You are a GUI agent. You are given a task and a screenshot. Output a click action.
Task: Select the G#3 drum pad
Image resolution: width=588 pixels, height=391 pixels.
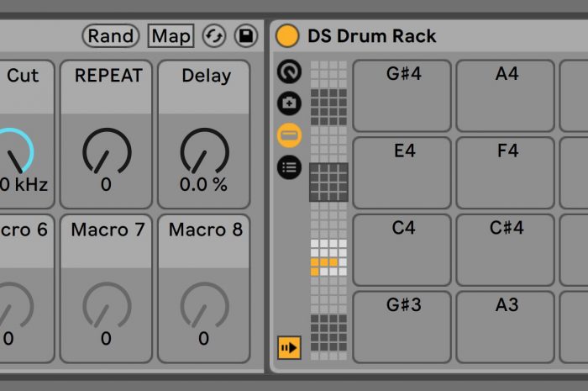tap(402, 327)
